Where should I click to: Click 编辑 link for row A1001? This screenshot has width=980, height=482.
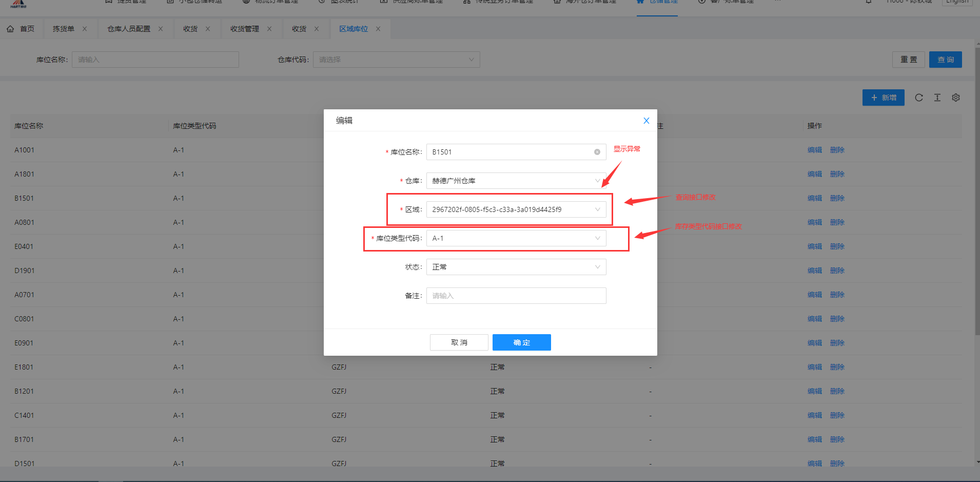pyautogui.click(x=814, y=150)
